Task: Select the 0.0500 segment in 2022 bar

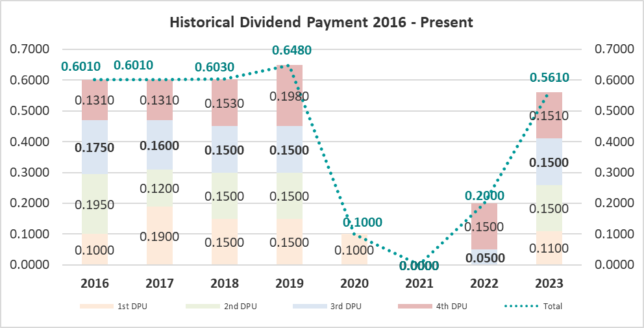Action: [484, 257]
